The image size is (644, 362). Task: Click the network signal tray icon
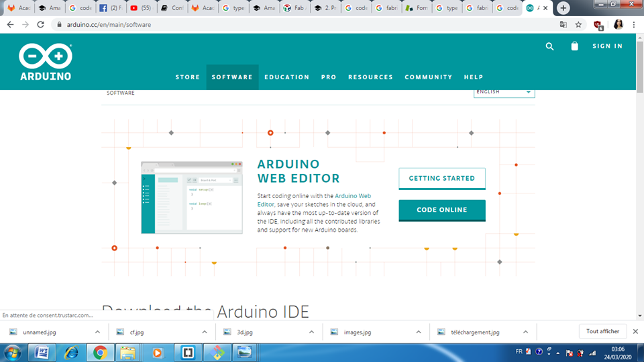592,353
